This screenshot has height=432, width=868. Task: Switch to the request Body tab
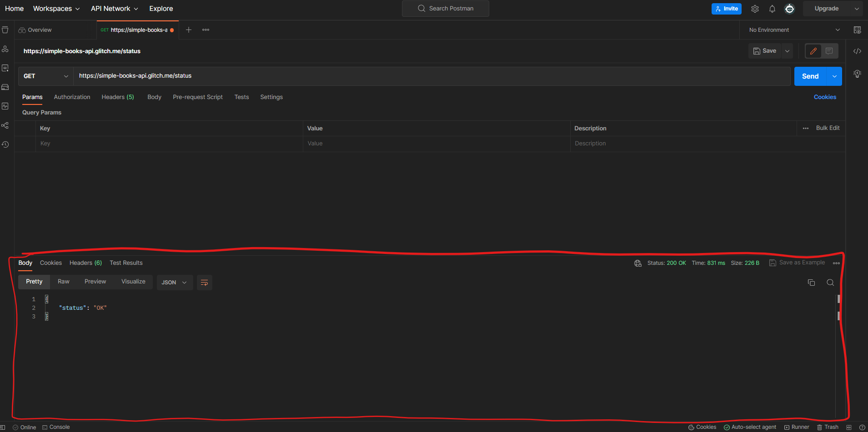155,97
